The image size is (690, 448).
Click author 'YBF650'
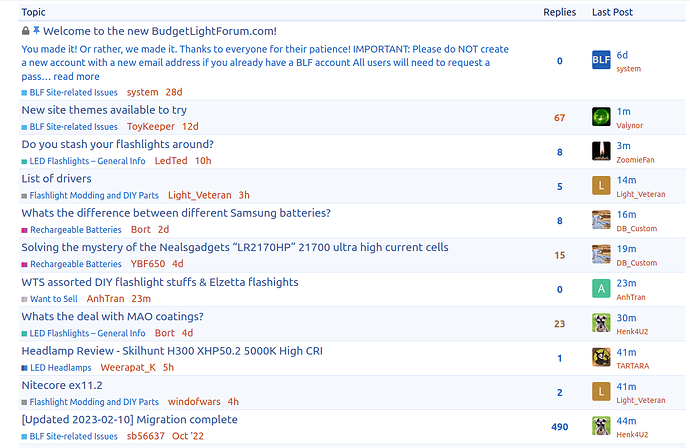[147, 264]
